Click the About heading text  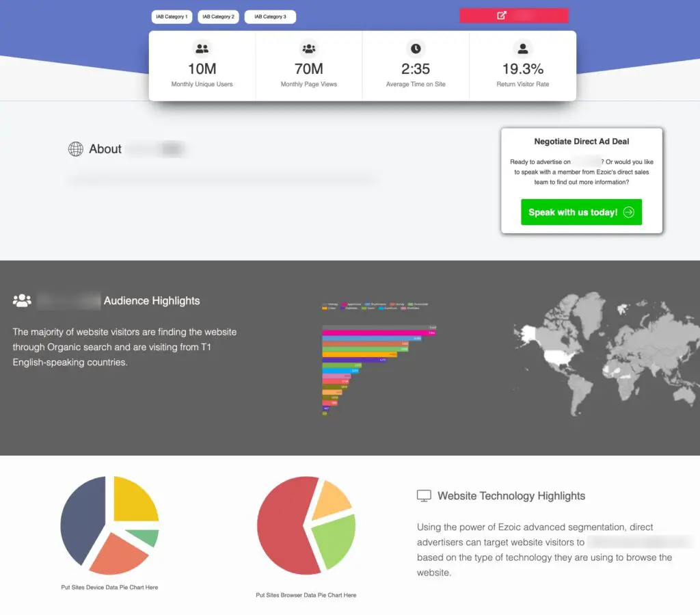[105, 148]
